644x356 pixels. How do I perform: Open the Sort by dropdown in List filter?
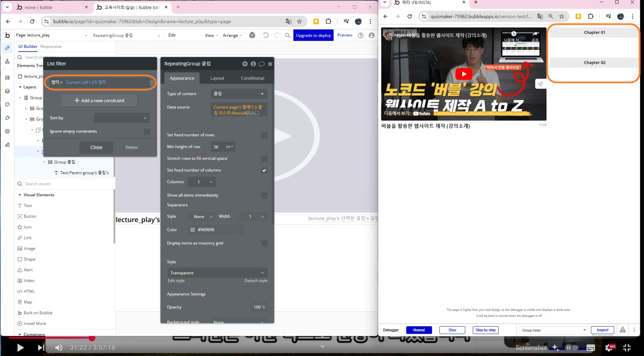click(x=122, y=118)
